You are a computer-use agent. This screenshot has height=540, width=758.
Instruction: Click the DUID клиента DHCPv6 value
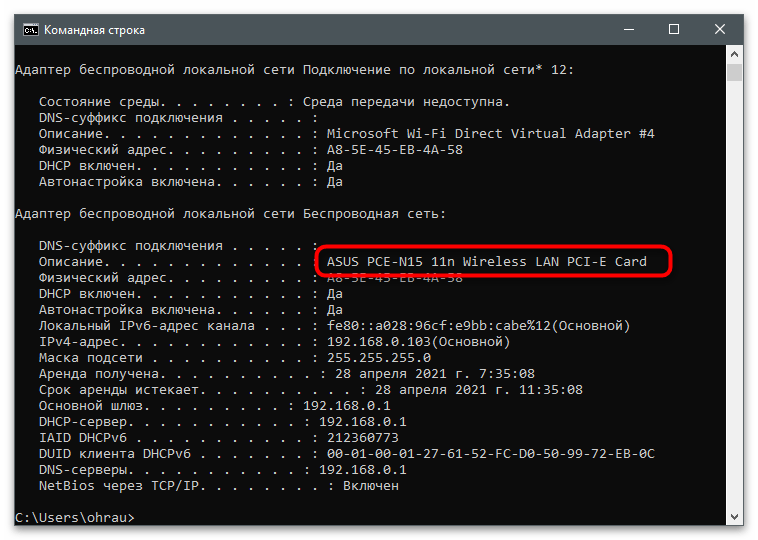(x=490, y=454)
